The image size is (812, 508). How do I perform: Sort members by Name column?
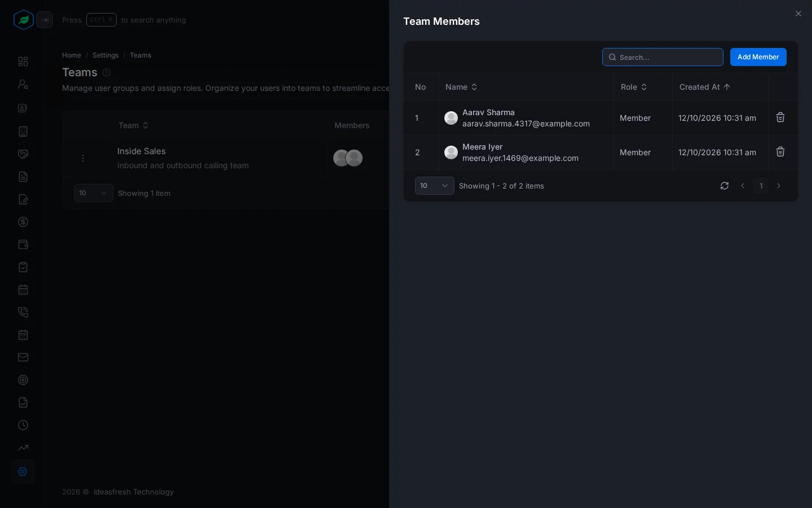click(x=461, y=87)
